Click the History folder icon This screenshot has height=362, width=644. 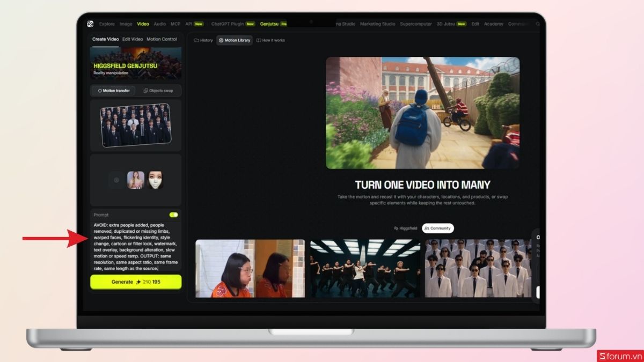[x=196, y=40]
